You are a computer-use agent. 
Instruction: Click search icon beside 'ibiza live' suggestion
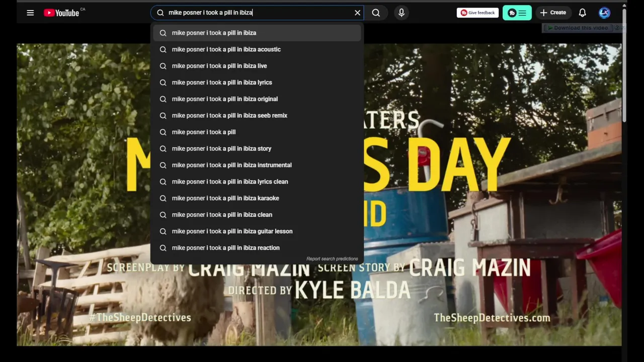point(163,66)
